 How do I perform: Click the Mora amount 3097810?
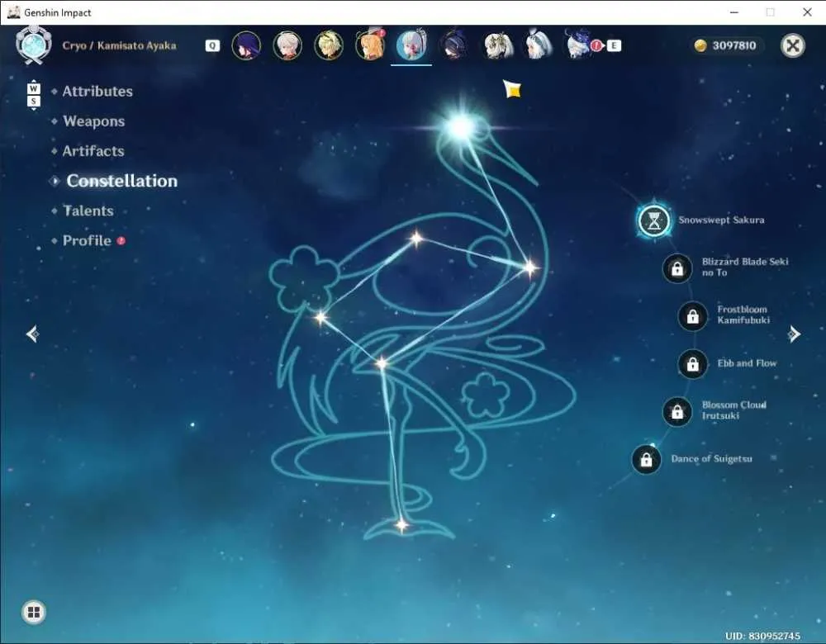click(x=733, y=45)
